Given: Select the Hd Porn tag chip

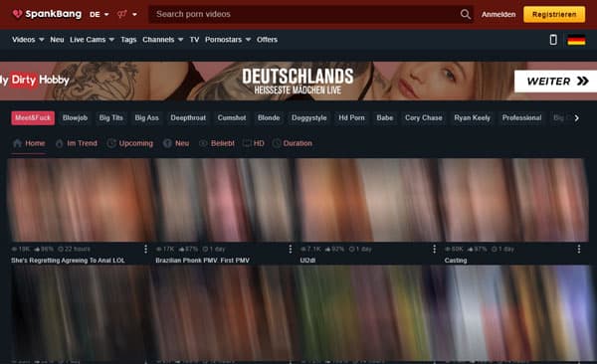Looking at the screenshot, I should pyautogui.click(x=352, y=118).
